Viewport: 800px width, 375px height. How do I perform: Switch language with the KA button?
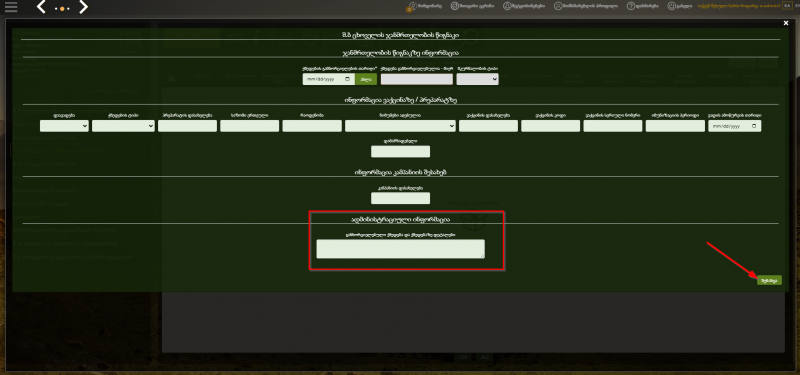(x=787, y=6)
